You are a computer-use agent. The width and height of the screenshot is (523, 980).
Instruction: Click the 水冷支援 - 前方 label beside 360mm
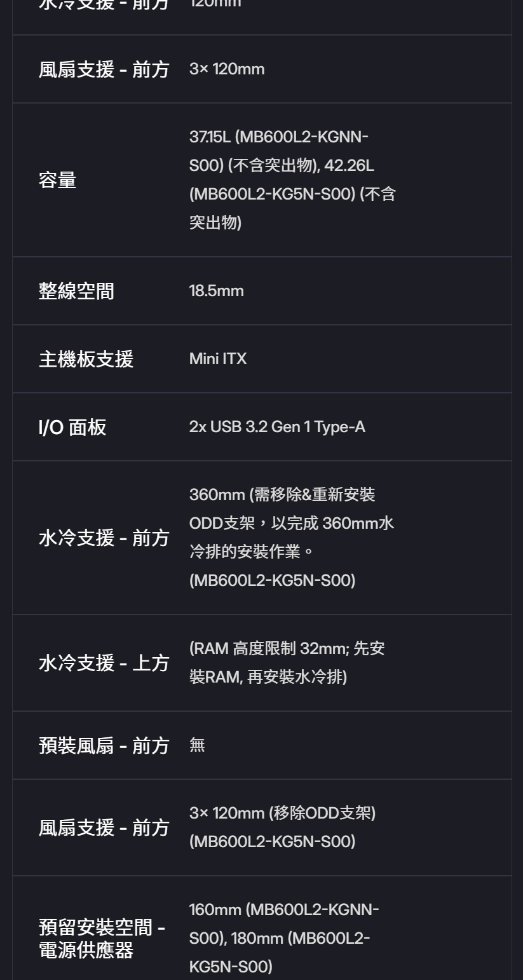pos(104,538)
